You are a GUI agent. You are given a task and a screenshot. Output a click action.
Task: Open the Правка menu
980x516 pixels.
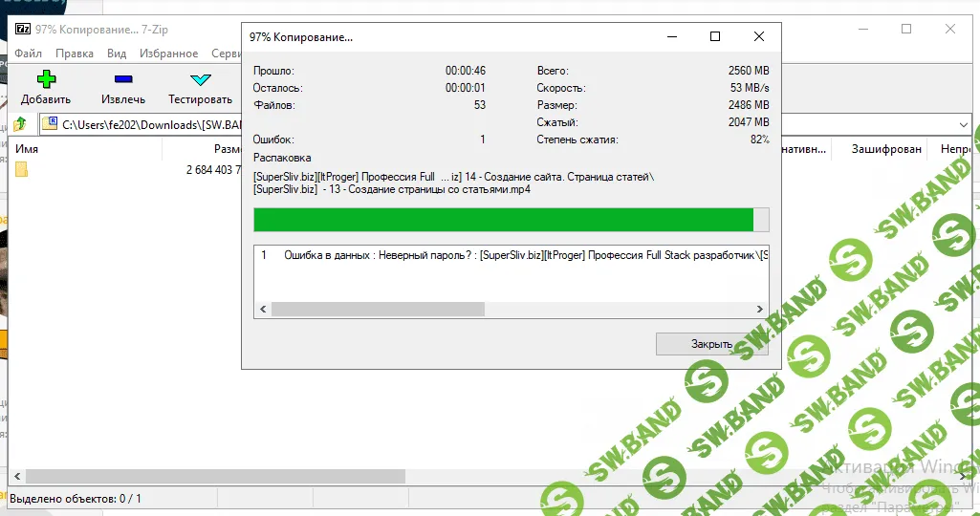tap(75, 54)
